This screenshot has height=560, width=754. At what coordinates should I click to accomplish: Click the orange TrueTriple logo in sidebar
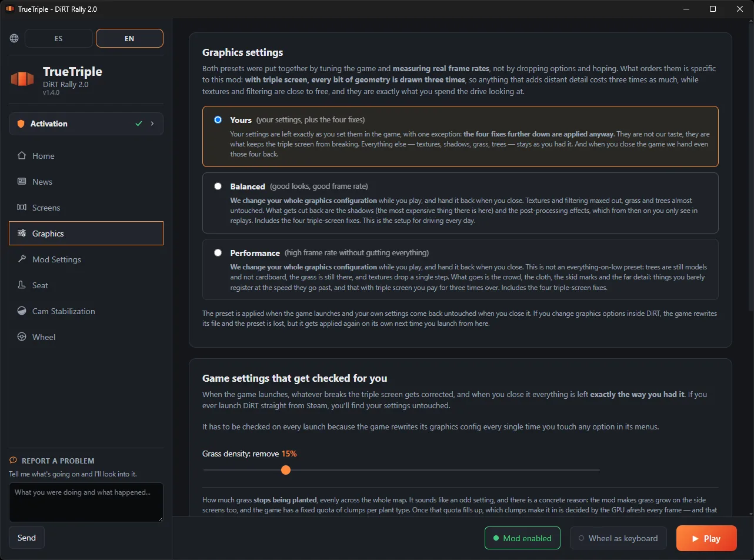(x=22, y=78)
